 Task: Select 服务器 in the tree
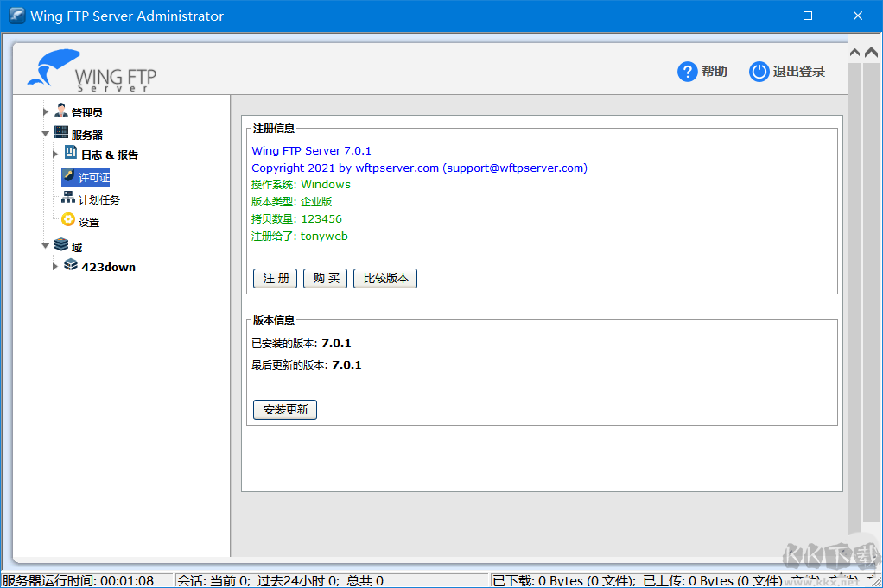[x=86, y=135]
